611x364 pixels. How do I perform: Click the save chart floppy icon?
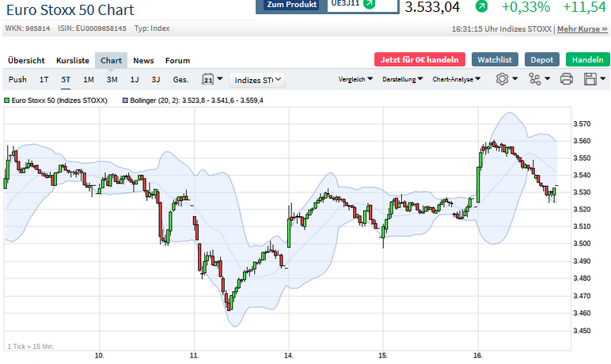tap(590, 79)
